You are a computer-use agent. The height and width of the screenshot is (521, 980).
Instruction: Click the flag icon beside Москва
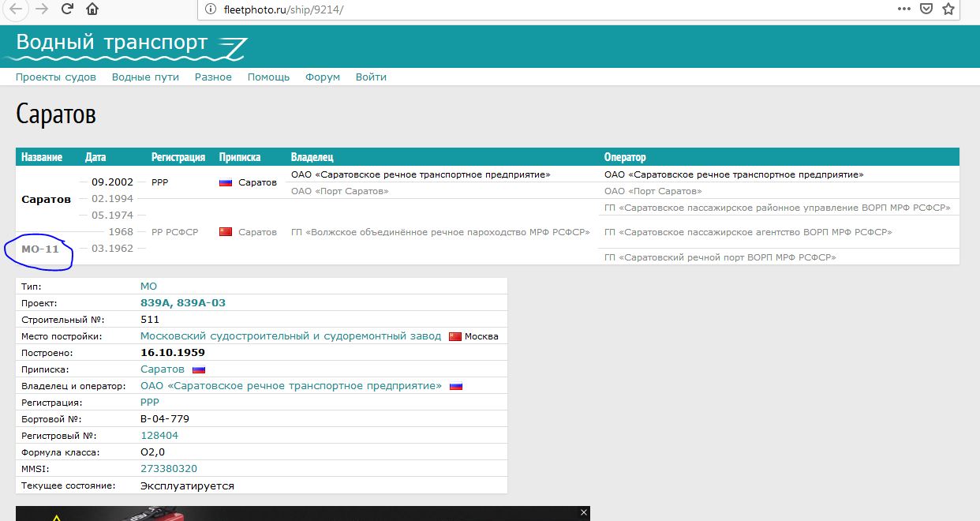pyautogui.click(x=454, y=336)
